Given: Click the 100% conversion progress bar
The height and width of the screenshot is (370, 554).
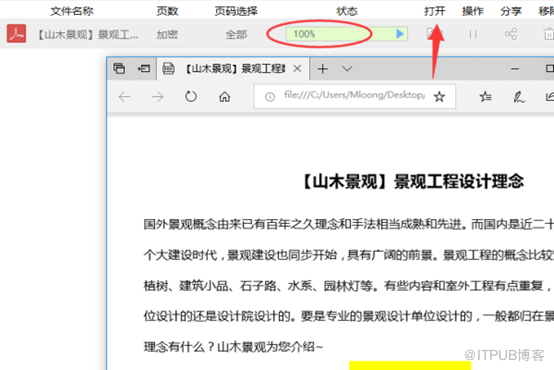Looking at the screenshot, I should pos(347,34).
